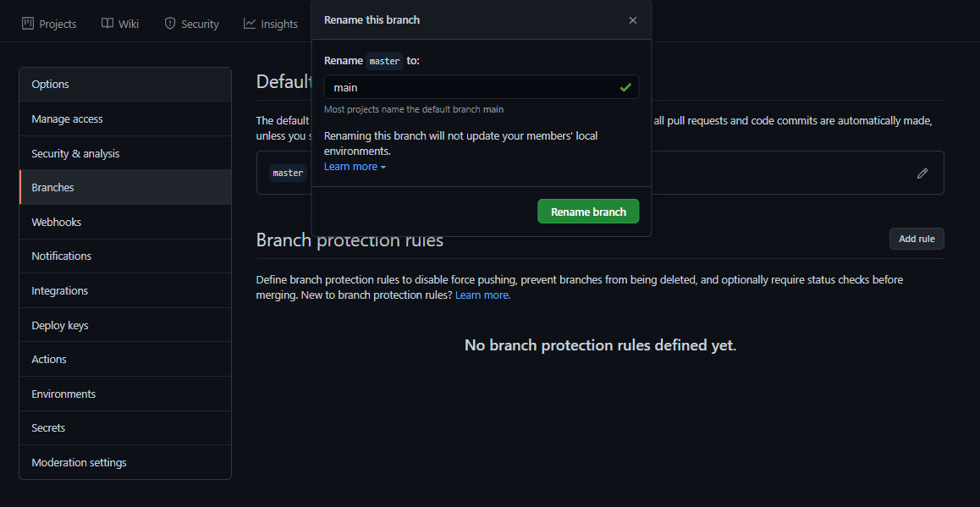980x507 pixels.
Task: Open the Moderation settings page
Action: 79,462
